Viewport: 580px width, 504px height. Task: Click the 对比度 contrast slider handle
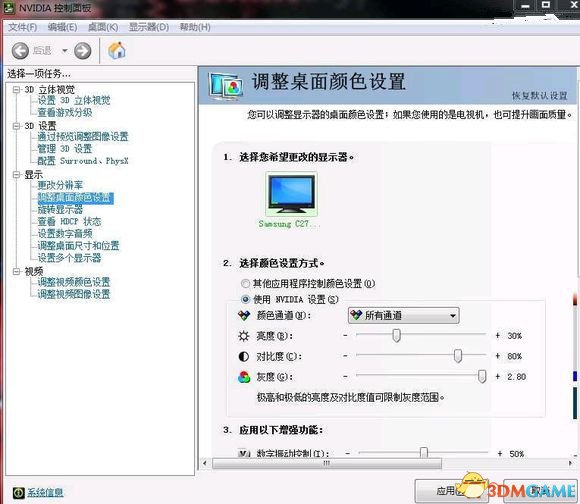458,356
